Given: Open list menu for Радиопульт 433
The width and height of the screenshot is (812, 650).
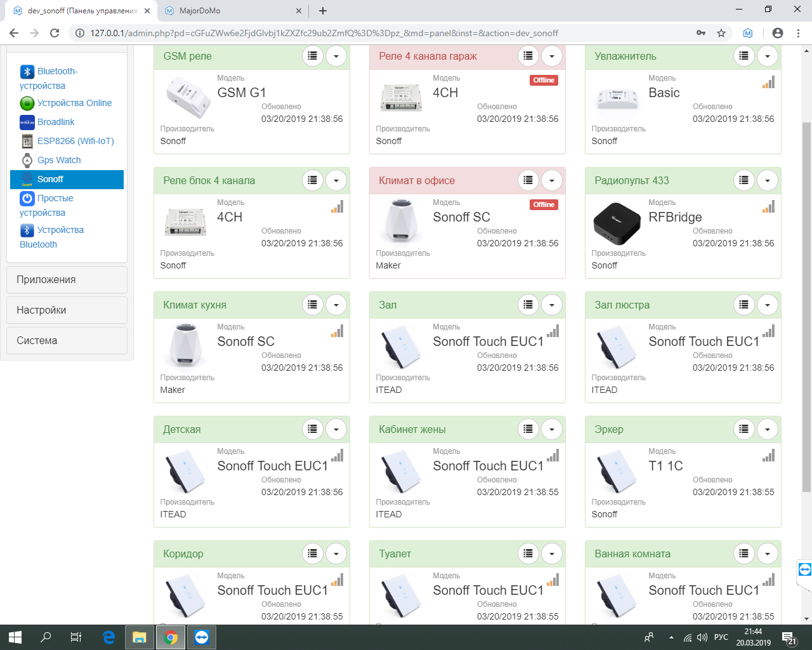Looking at the screenshot, I should (743, 180).
